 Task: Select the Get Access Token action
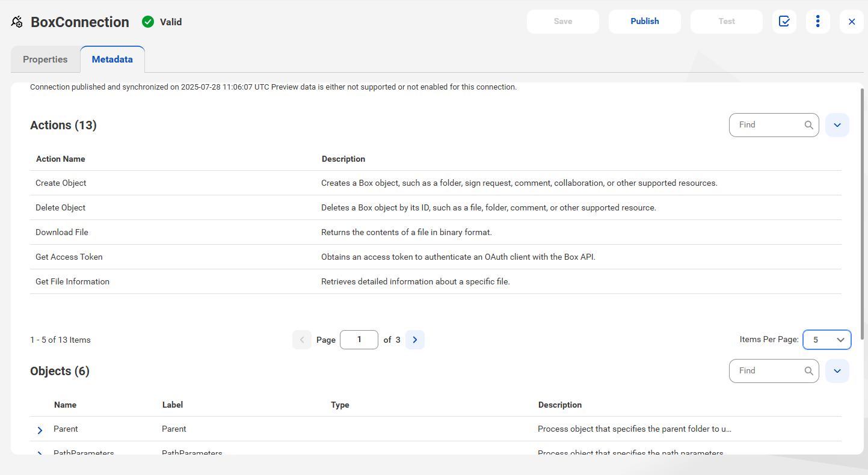[436, 257]
